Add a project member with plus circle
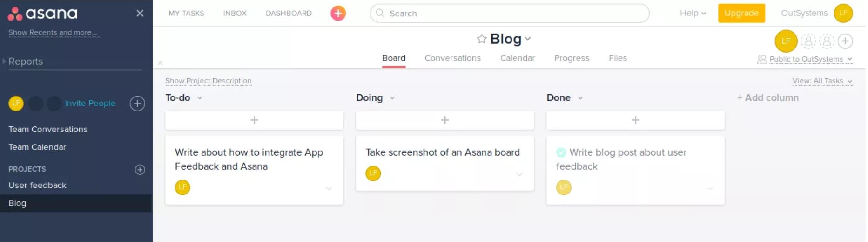 tap(845, 41)
